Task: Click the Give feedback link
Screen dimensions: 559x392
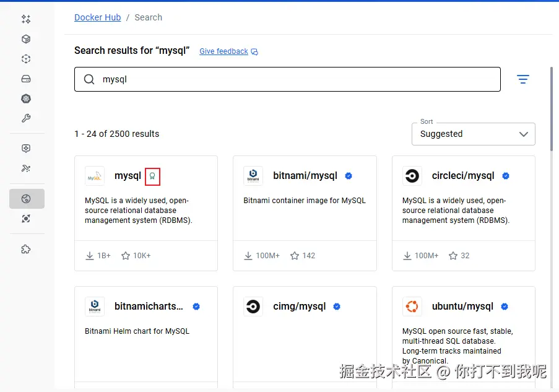Action: click(223, 51)
